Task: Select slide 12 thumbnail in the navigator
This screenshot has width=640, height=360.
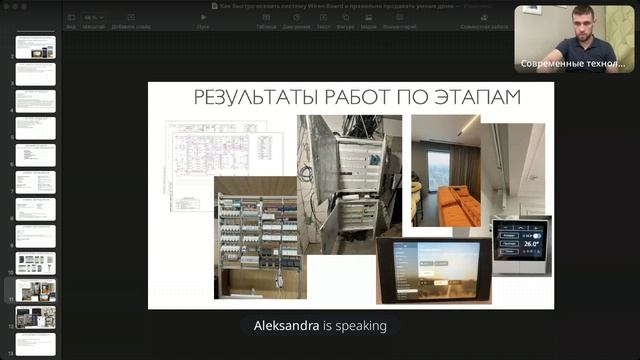Action: 36,317
